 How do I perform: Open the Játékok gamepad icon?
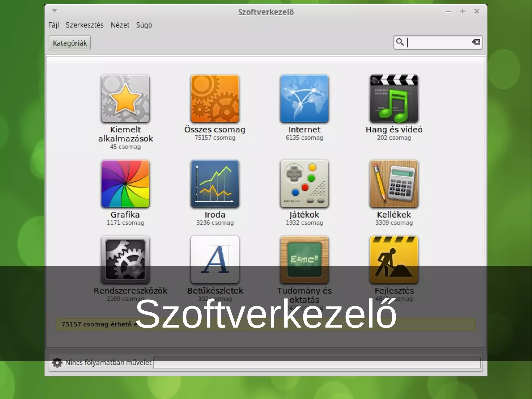pyautogui.click(x=304, y=184)
